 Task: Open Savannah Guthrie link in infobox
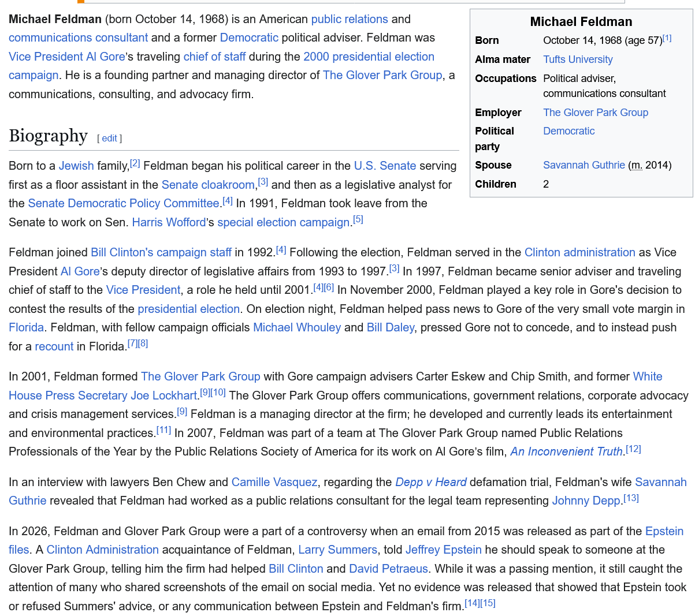[583, 165]
